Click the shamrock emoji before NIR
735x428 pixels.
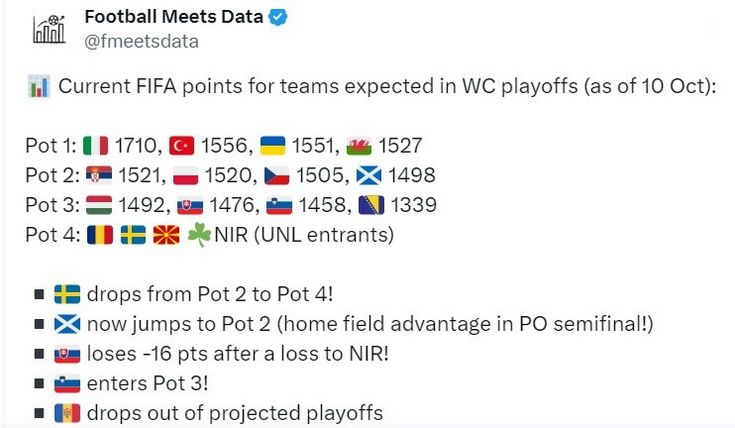[x=200, y=236]
